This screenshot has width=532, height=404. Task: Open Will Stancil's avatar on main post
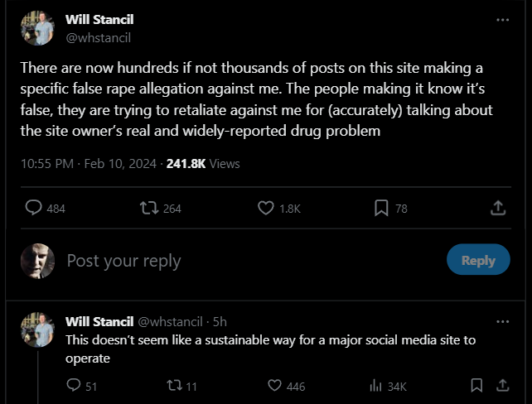[37, 28]
